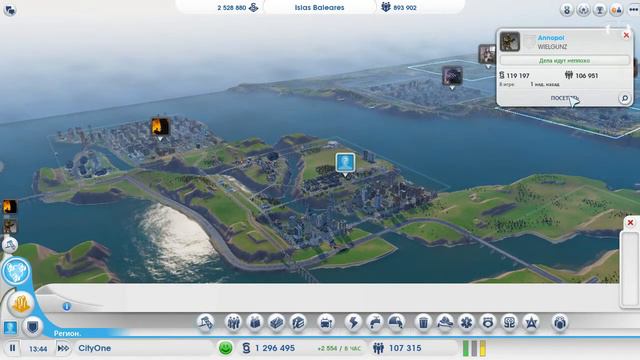Click the treasury amount 1 296 495

click(275, 348)
